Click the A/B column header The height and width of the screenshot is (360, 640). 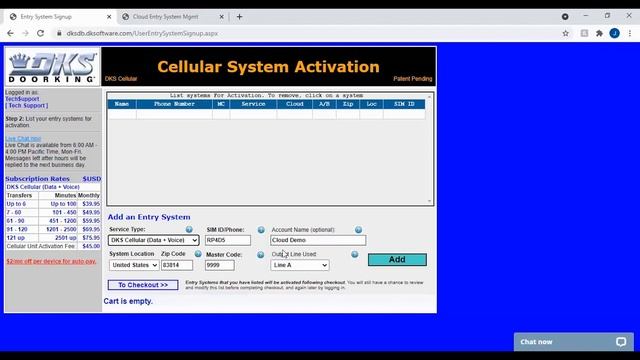coord(324,104)
